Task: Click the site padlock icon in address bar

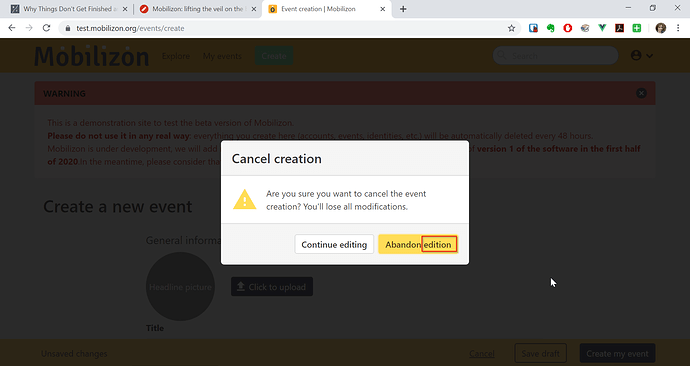Action: tap(67, 28)
